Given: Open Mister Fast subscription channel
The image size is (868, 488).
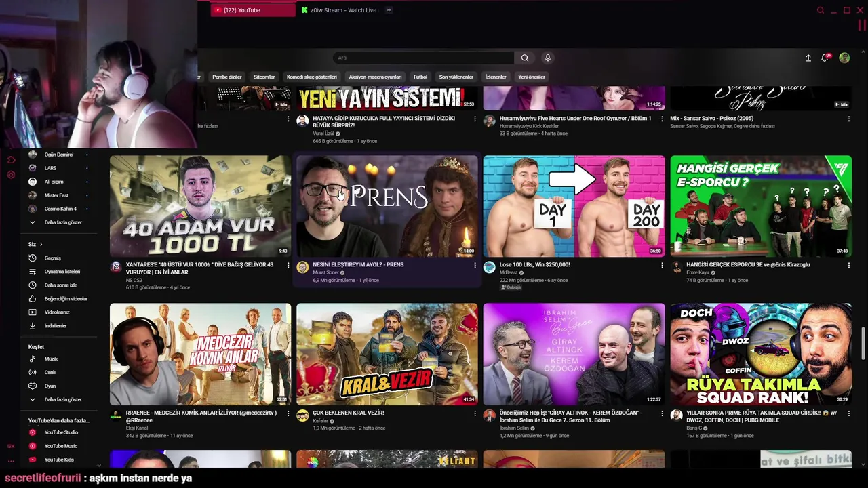Looking at the screenshot, I should point(58,195).
